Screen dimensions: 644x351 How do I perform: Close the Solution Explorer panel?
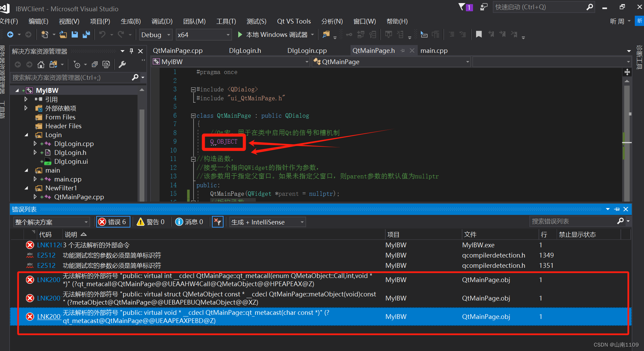pyautogui.click(x=140, y=51)
